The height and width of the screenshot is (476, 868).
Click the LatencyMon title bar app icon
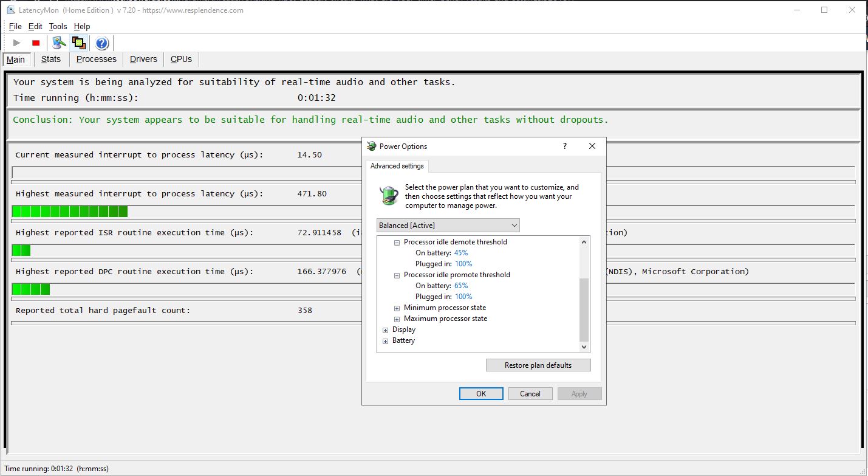point(10,10)
